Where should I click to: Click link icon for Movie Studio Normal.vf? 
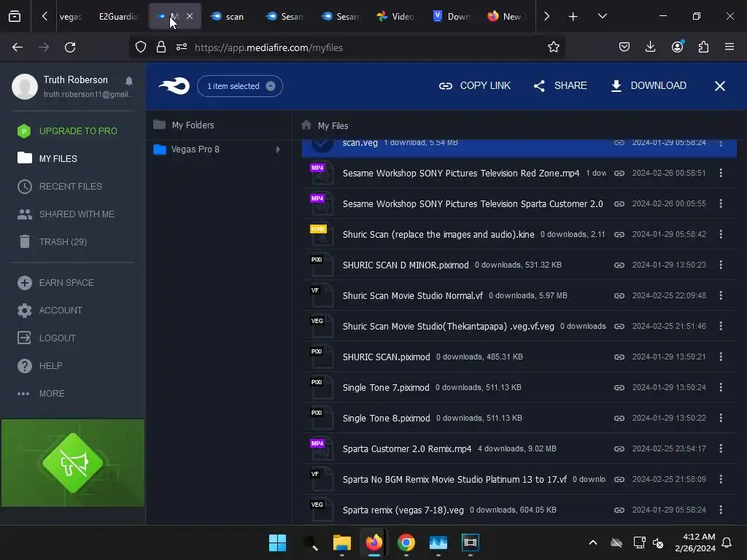coord(619,296)
